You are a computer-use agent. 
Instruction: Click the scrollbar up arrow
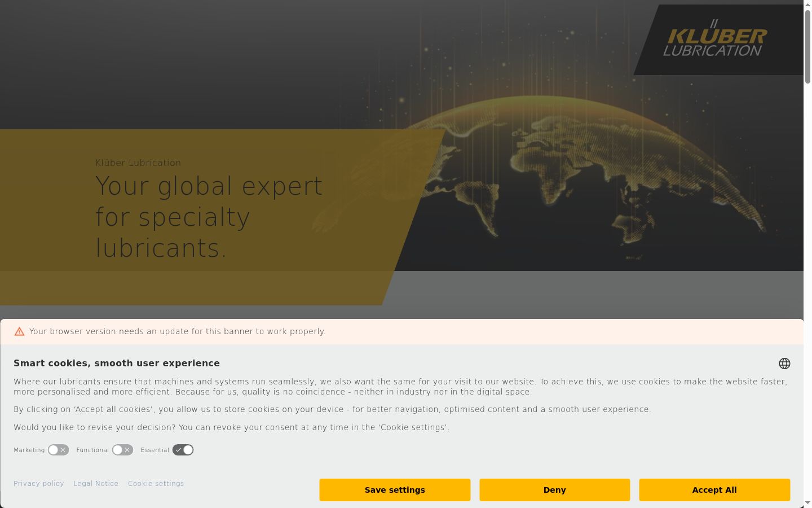click(807, 4)
